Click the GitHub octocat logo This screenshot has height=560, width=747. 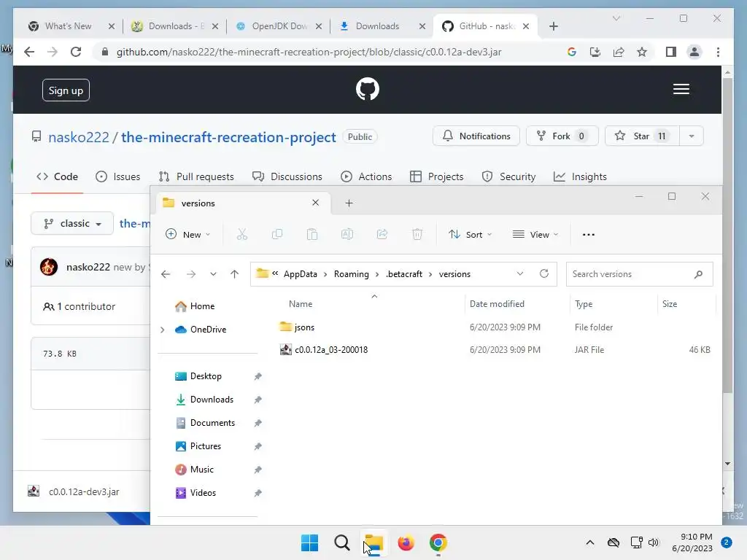[368, 89]
